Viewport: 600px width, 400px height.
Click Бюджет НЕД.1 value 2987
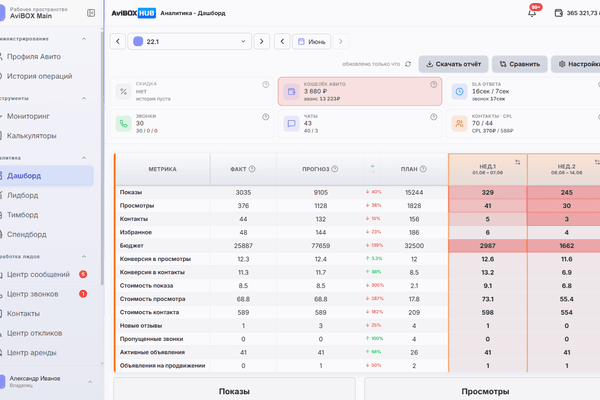pos(488,246)
